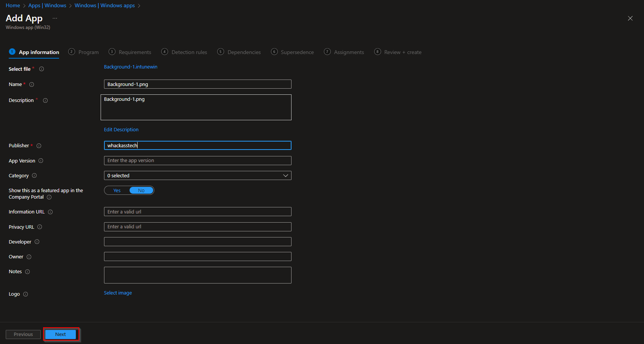Open Select image to choose a logo
The image size is (644, 344).
118,293
